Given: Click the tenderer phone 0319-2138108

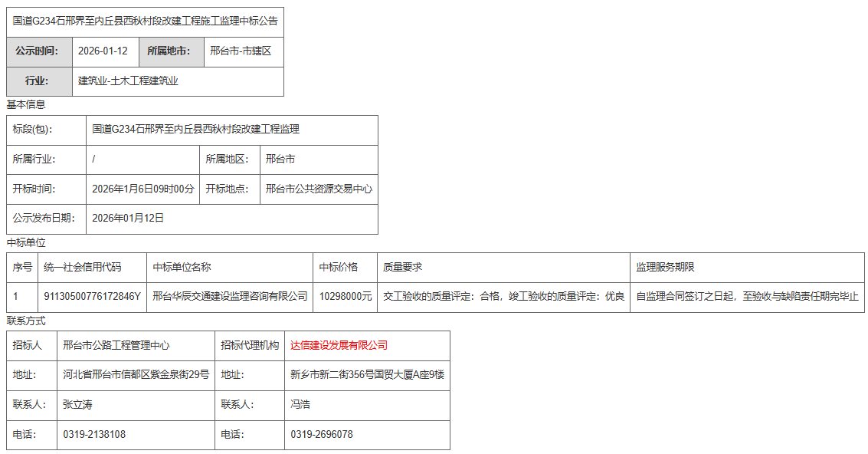Looking at the screenshot, I should [94, 434].
